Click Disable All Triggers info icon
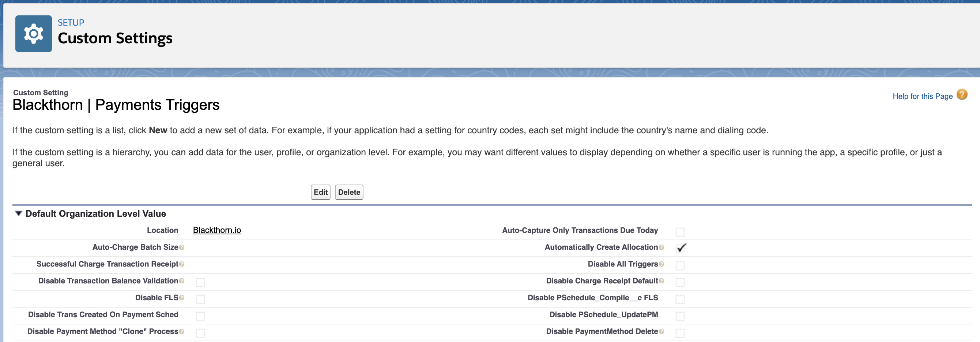 tap(661, 264)
